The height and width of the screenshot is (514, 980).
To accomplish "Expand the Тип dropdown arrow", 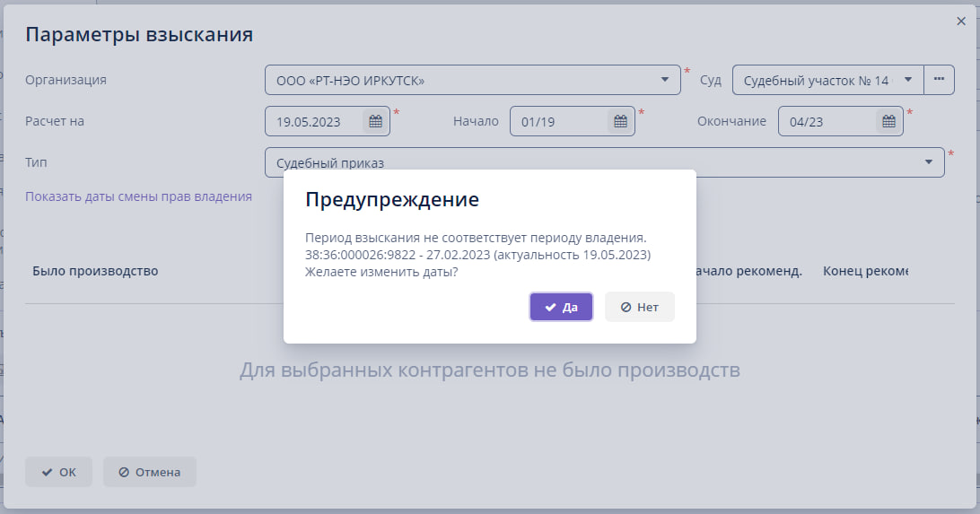I will [929, 162].
